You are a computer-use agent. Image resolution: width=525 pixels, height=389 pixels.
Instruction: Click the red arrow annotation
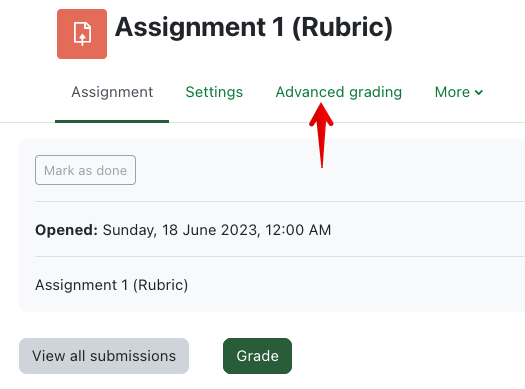click(x=321, y=135)
